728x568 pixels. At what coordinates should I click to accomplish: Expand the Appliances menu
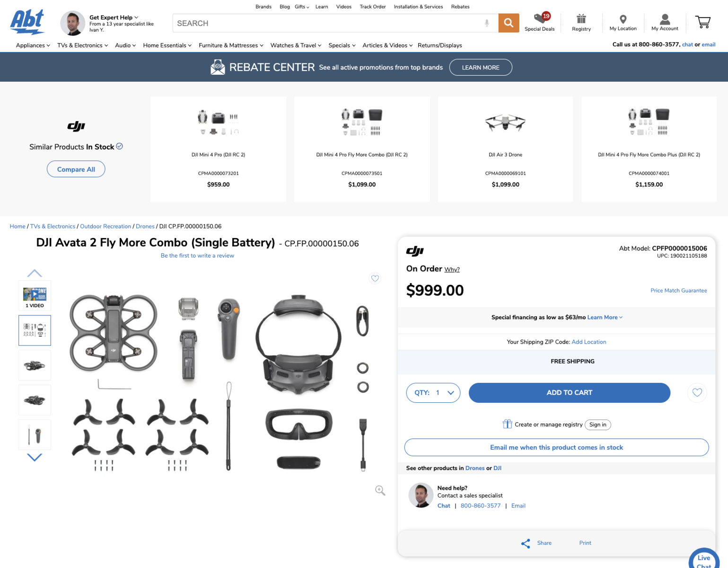click(33, 45)
